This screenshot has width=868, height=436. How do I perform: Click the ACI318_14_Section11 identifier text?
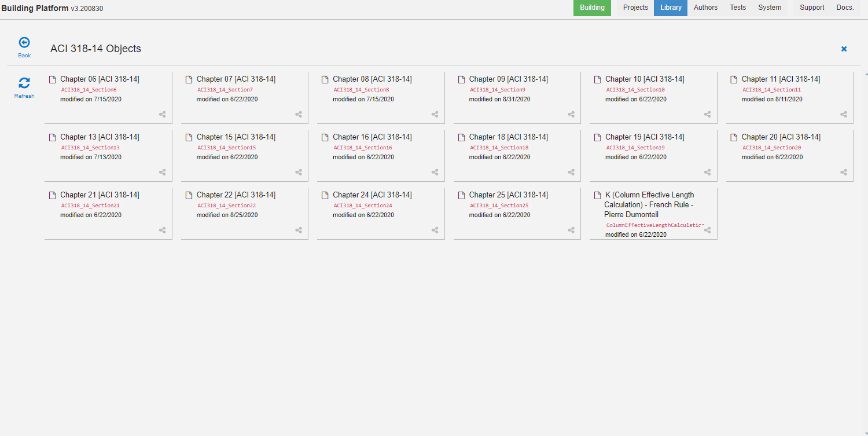click(771, 90)
